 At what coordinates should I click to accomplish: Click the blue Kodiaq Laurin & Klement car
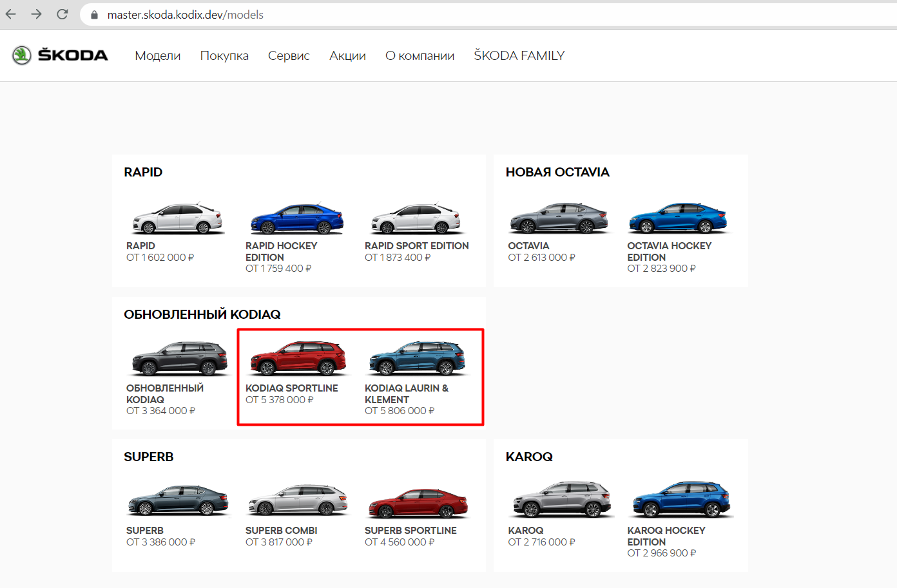pos(417,358)
